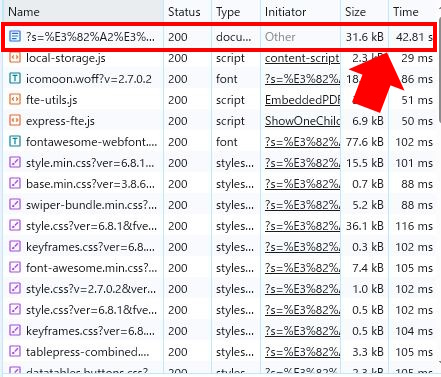Select the fontawesome-webfont request
Image resolution: width=441 pixels, height=377 pixels.
point(91,142)
